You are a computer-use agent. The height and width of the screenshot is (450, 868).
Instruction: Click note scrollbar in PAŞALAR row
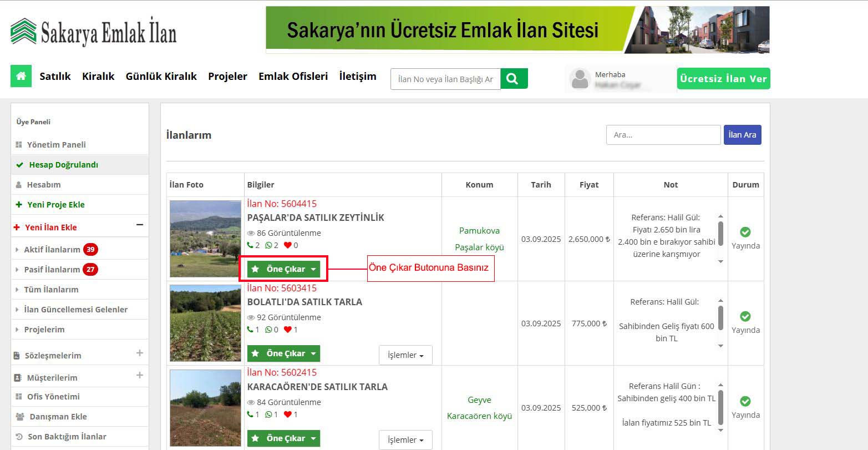pyautogui.click(x=720, y=234)
